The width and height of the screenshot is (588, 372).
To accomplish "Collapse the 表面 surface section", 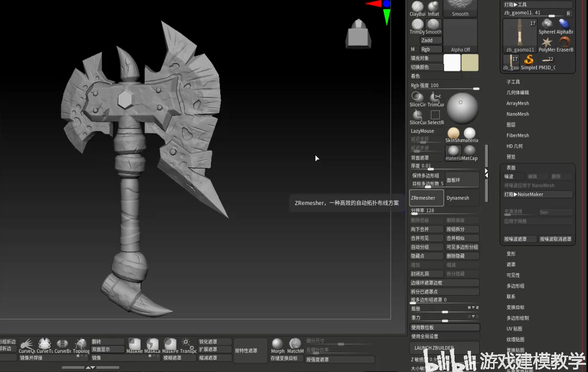I will (x=511, y=167).
